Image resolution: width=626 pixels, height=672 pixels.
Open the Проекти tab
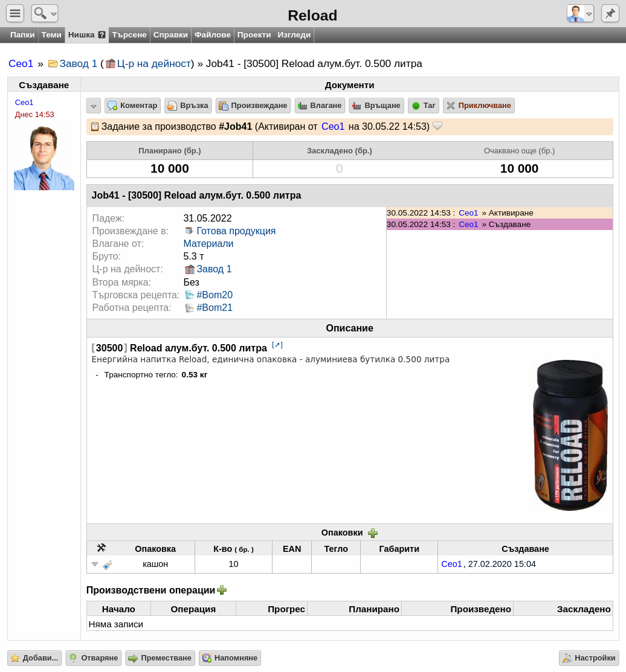tap(254, 35)
